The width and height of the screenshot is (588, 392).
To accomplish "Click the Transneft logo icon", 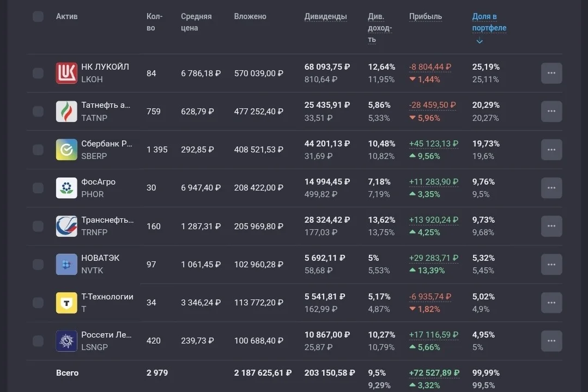I will (66, 226).
